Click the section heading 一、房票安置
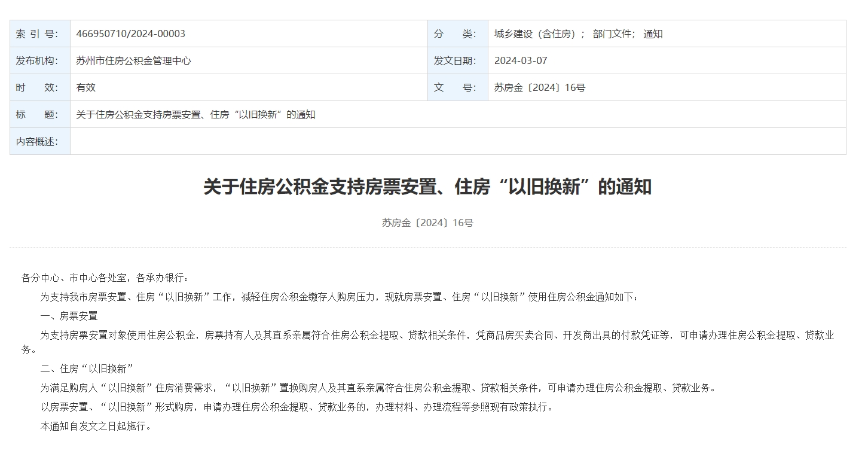Screen dimensions: 868x475 point(69,316)
